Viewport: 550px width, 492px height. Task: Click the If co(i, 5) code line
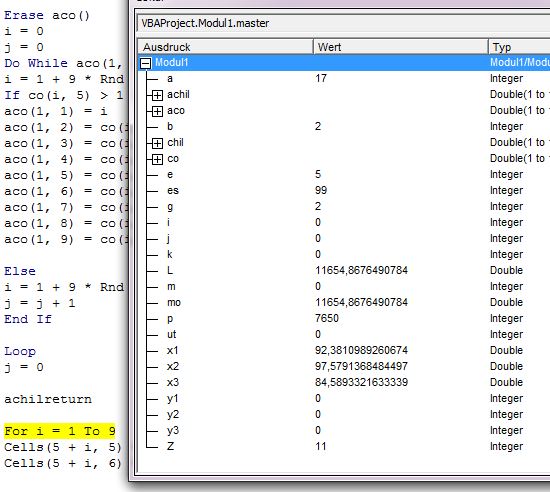coord(63,95)
